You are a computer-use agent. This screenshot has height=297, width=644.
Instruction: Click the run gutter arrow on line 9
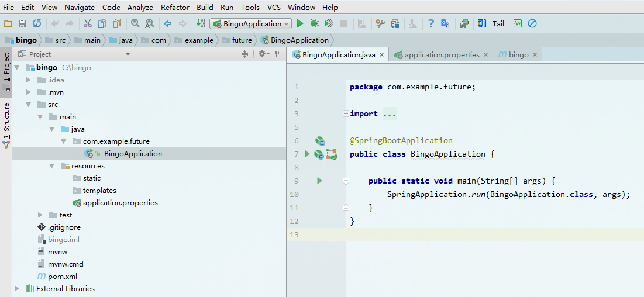click(319, 181)
